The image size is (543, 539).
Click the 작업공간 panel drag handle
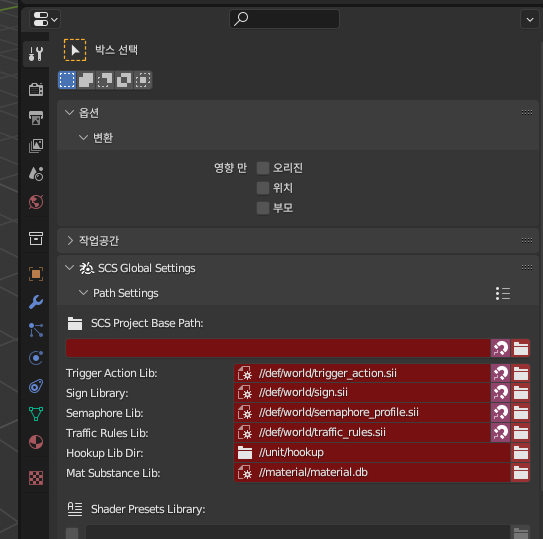click(527, 240)
